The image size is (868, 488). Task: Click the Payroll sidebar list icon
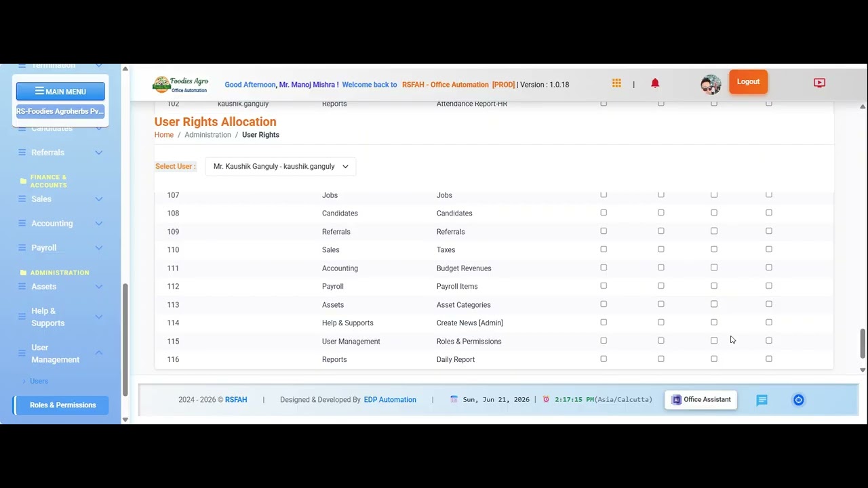click(22, 247)
